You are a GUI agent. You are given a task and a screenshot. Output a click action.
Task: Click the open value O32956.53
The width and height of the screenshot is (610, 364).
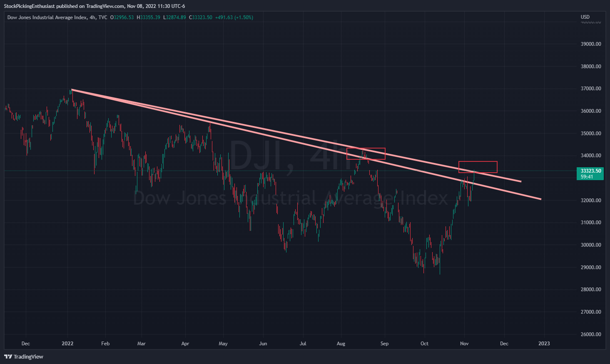coord(122,17)
